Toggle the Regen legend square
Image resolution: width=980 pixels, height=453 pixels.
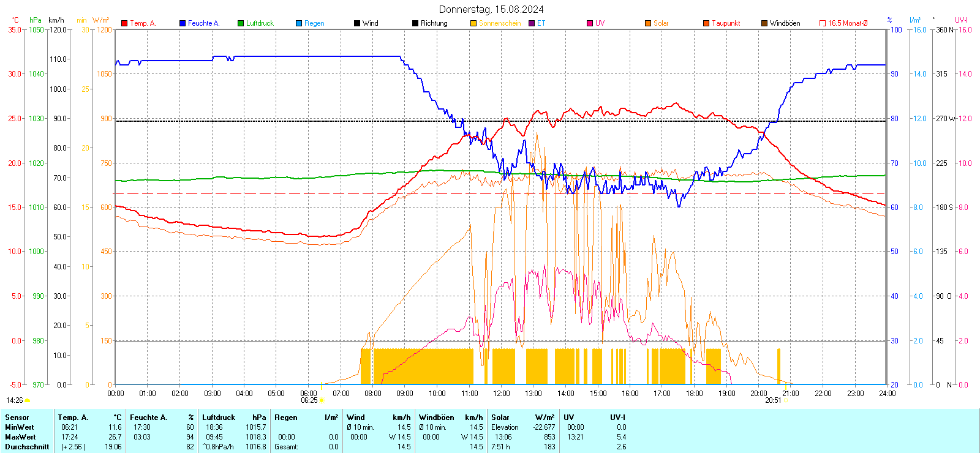(x=299, y=23)
